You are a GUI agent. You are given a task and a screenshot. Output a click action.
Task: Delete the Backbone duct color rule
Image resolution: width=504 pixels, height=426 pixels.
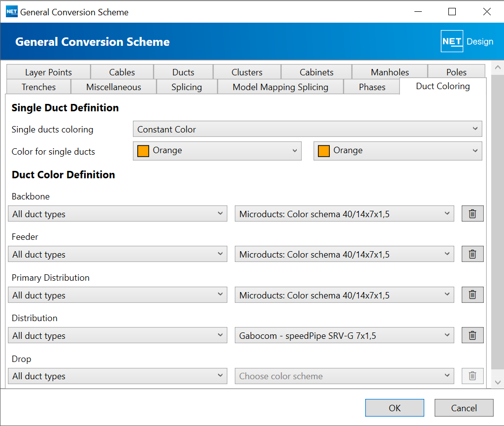(x=472, y=214)
